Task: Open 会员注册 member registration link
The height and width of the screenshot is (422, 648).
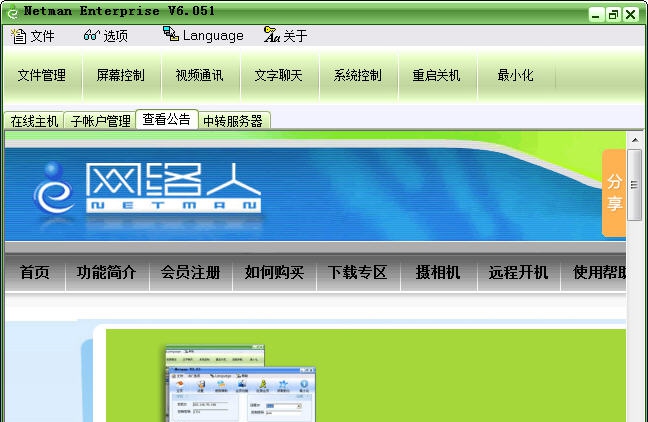Action: [191, 272]
